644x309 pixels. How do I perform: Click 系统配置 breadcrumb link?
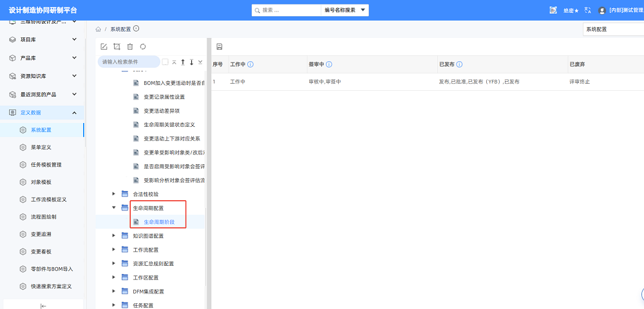pyautogui.click(x=120, y=29)
